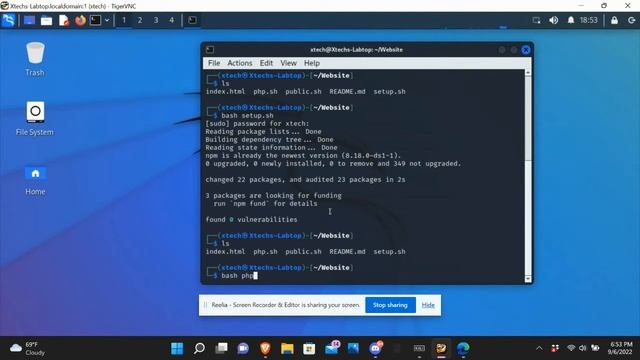Viewport: 640px width, 360px height.
Task: Open Mail app with badge in taskbar
Action: click(x=331, y=348)
